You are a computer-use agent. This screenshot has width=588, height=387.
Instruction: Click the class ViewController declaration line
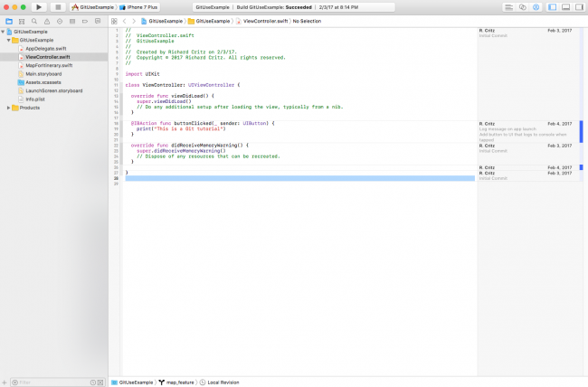coord(183,85)
